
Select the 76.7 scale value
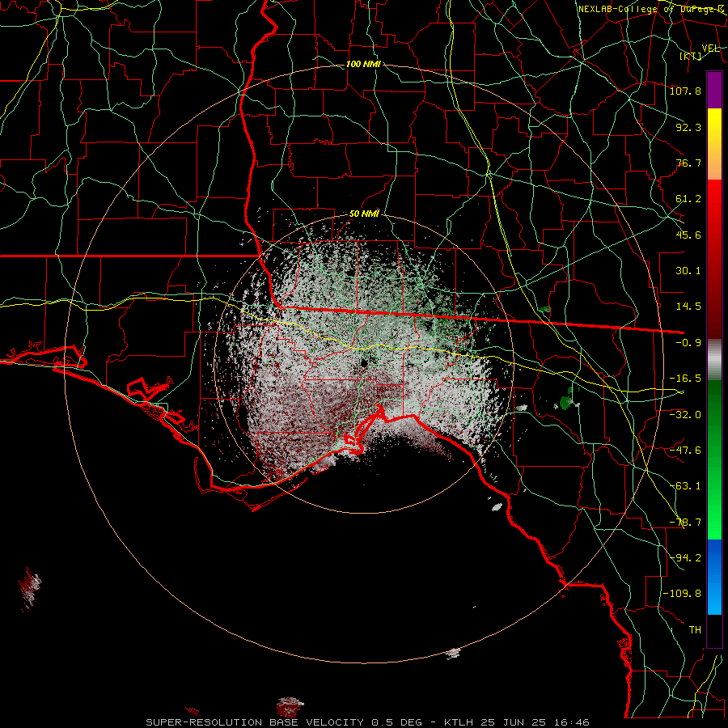[688, 163]
